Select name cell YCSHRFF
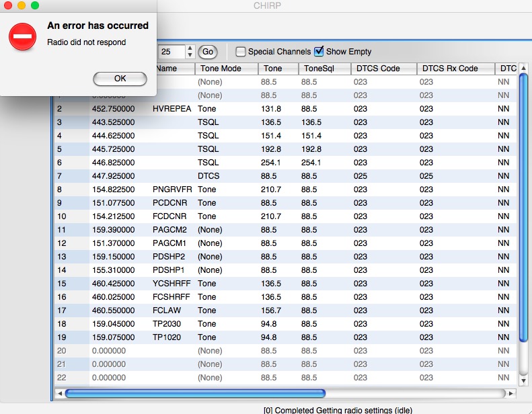Viewport: 532px width, 414px height. [x=172, y=284]
